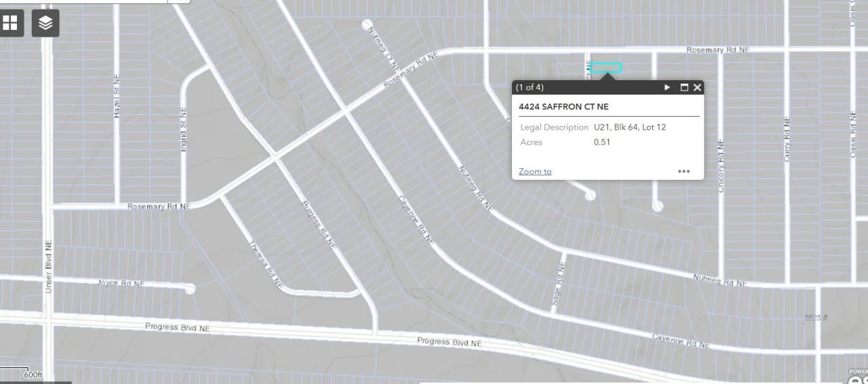Click the Curry Rd NE street label

787,139
